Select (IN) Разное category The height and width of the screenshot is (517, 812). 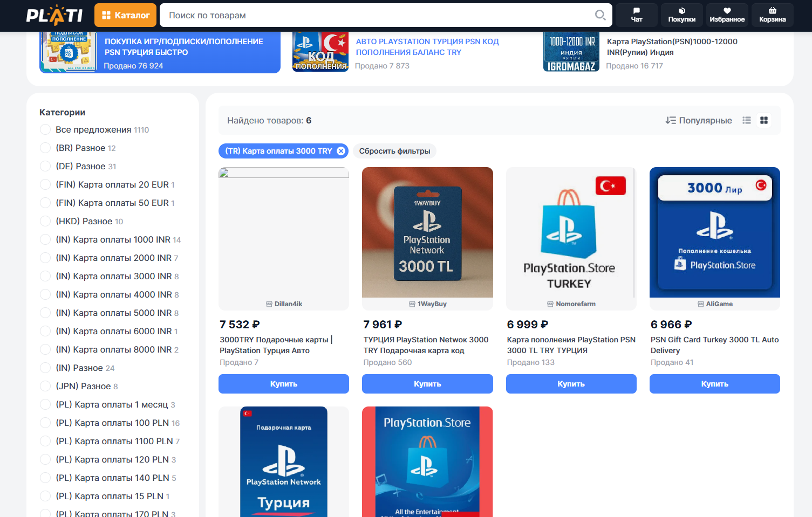point(77,368)
